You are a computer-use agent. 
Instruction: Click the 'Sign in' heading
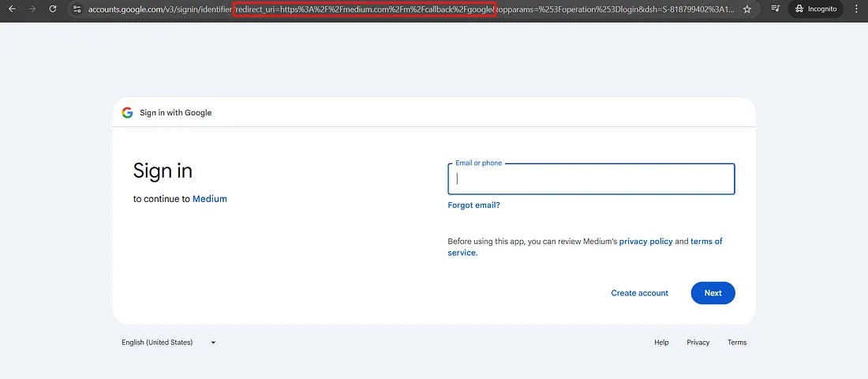click(x=163, y=171)
